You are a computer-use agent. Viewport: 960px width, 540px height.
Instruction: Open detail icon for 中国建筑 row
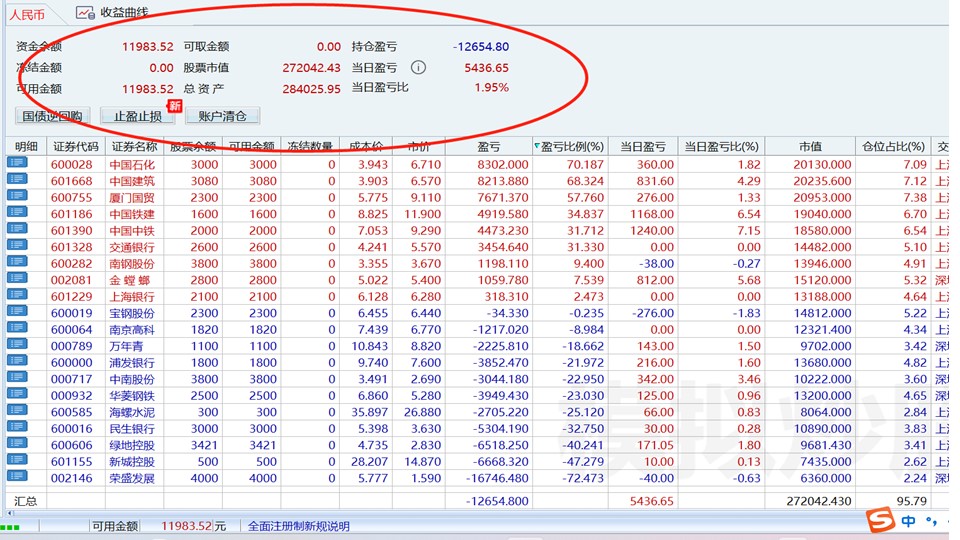tap(17, 179)
